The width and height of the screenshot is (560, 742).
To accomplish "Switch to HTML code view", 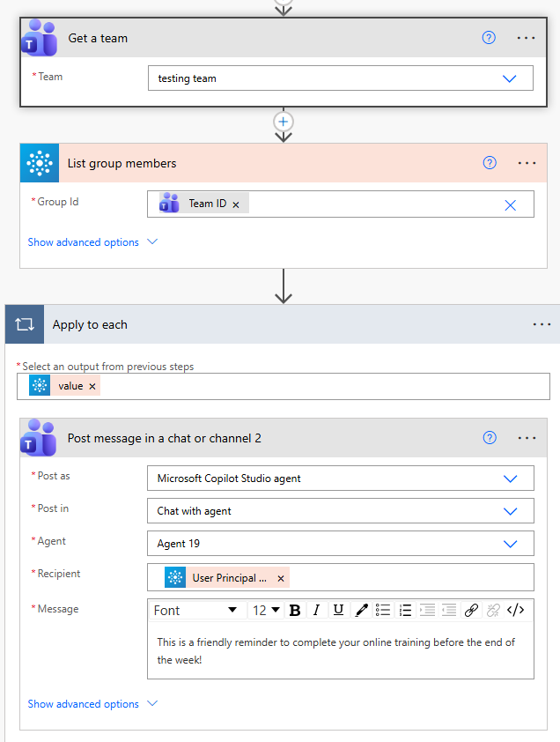I will [x=516, y=611].
